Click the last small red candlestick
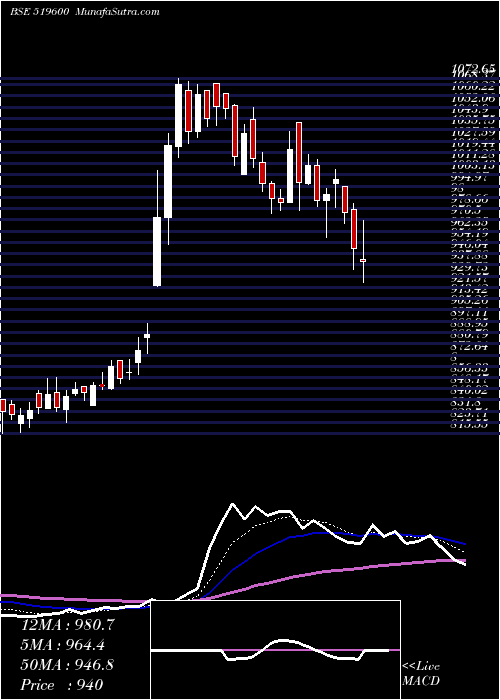 pyautogui.click(x=363, y=260)
